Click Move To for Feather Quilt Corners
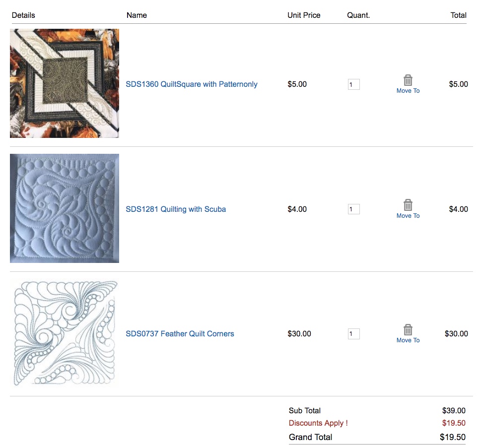 click(408, 340)
